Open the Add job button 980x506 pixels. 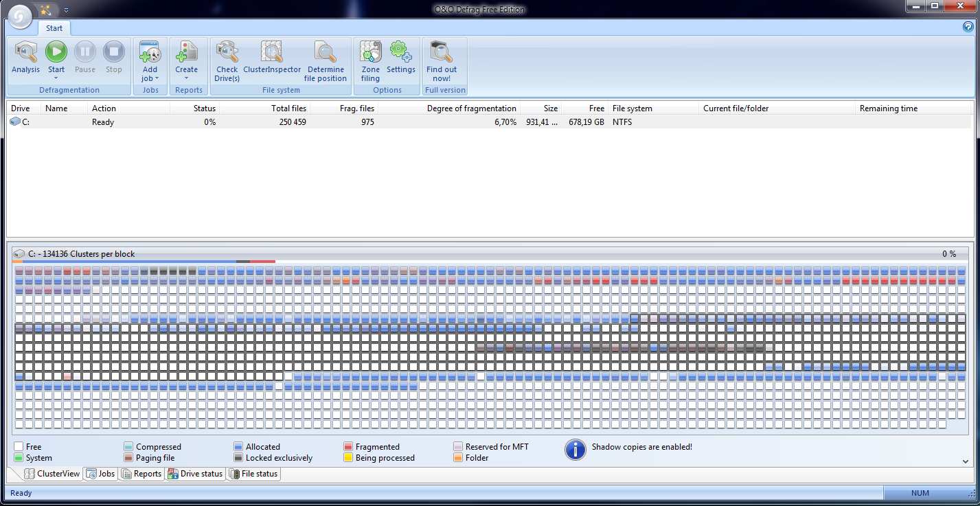150,62
